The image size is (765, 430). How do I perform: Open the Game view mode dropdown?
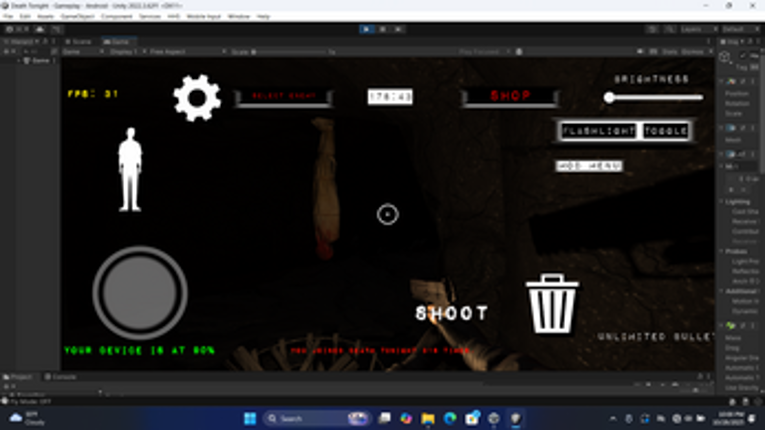click(x=83, y=52)
